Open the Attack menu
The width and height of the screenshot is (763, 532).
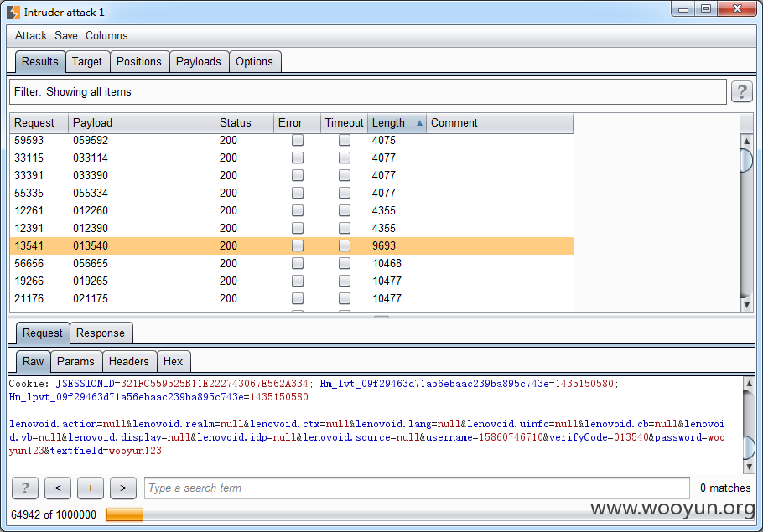31,35
